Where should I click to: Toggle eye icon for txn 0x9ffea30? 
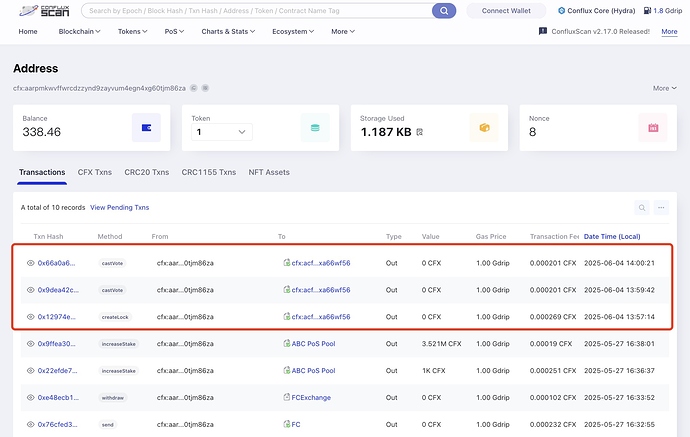pyautogui.click(x=30, y=344)
